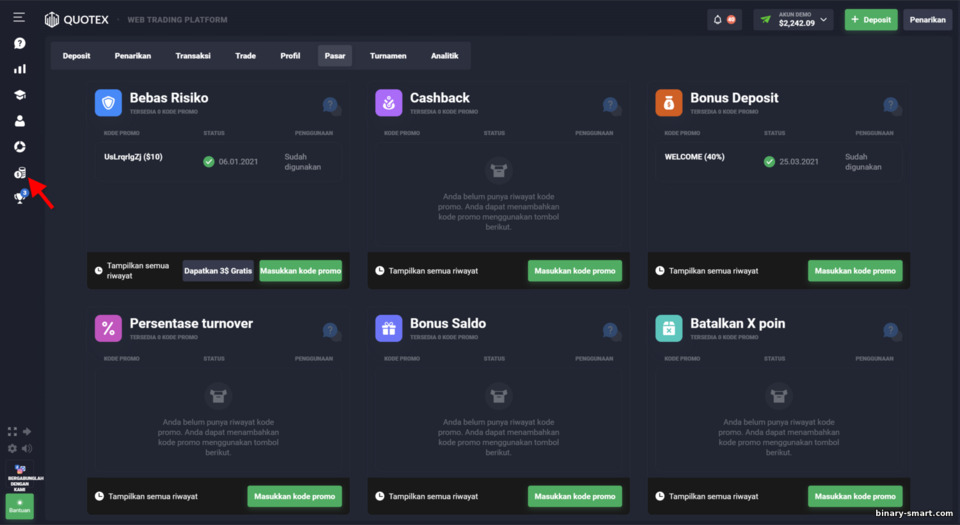The image size is (960, 525).
Task: Click the Bonus Saldo gift icon
Action: [389, 329]
